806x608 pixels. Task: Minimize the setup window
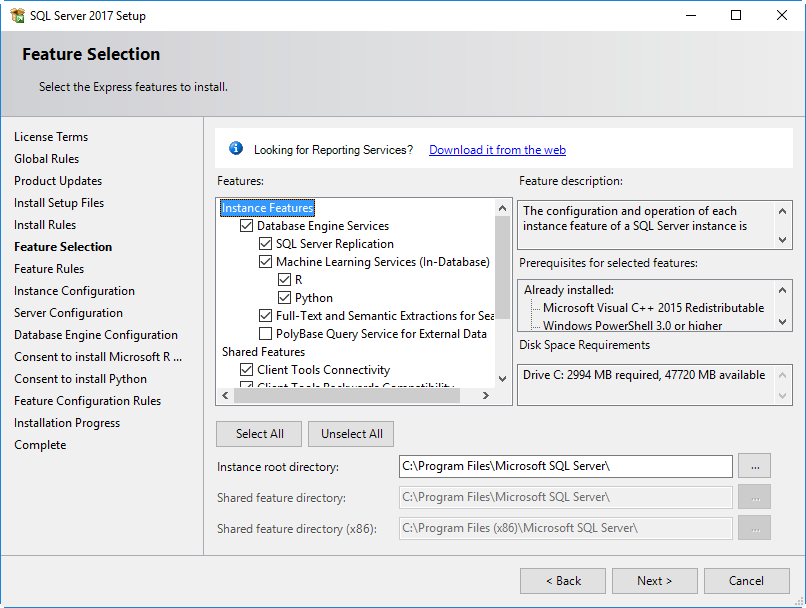(691, 15)
